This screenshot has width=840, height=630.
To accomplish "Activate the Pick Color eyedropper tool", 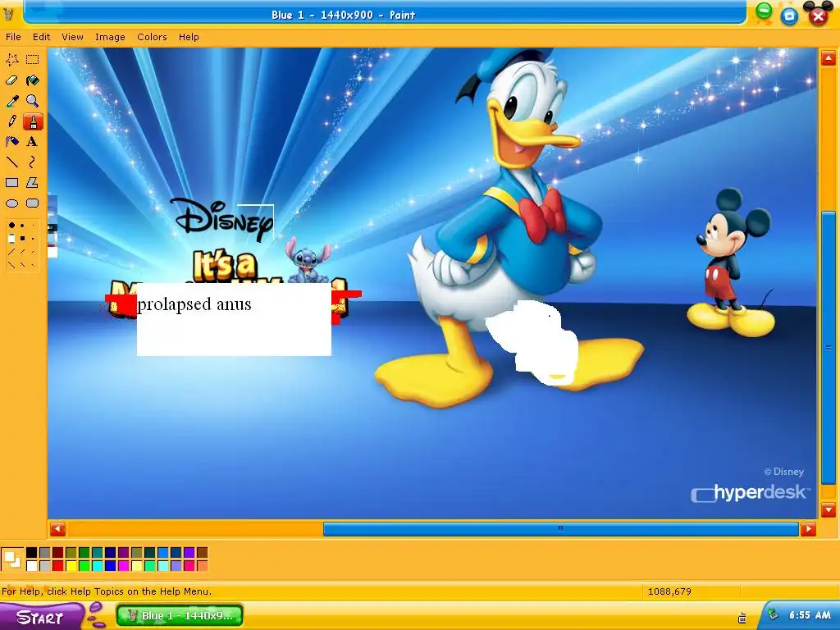I will pyautogui.click(x=11, y=101).
